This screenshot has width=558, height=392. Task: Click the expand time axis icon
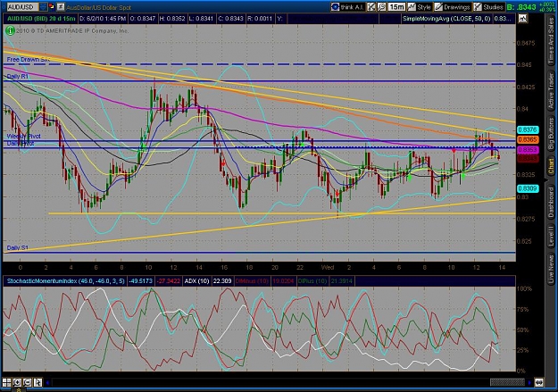pyautogui.click(x=538, y=383)
